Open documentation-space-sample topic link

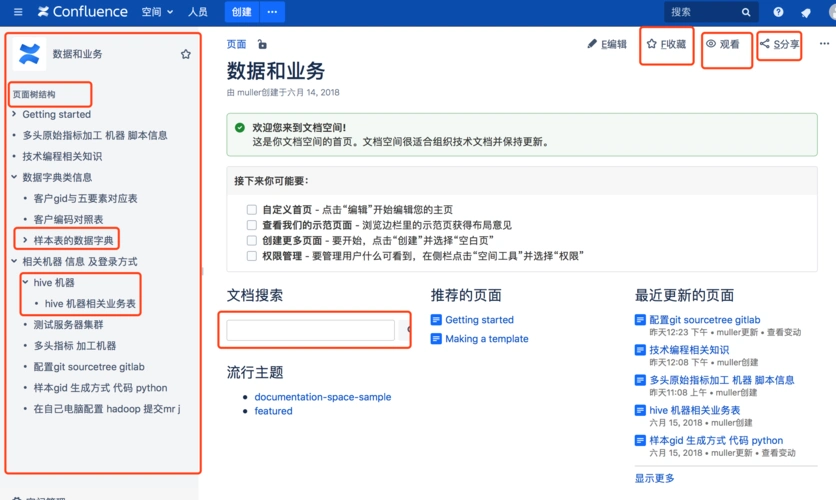tap(323, 397)
